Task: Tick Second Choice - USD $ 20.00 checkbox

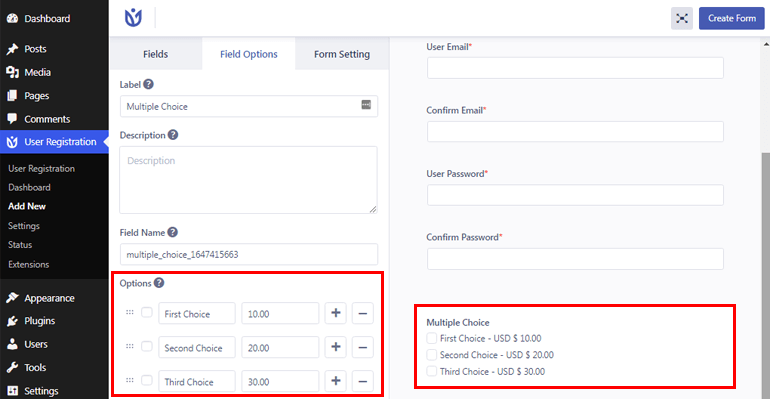Action: [432, 355]
